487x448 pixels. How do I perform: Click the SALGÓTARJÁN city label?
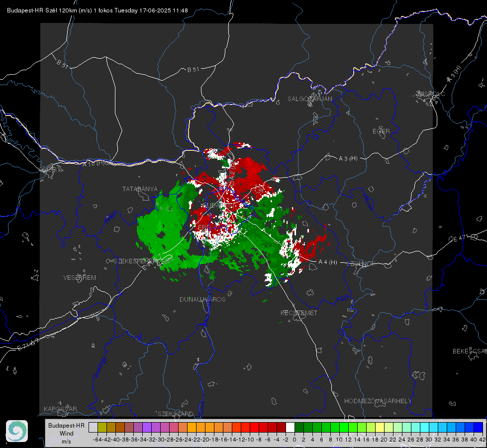pos(309,99)
